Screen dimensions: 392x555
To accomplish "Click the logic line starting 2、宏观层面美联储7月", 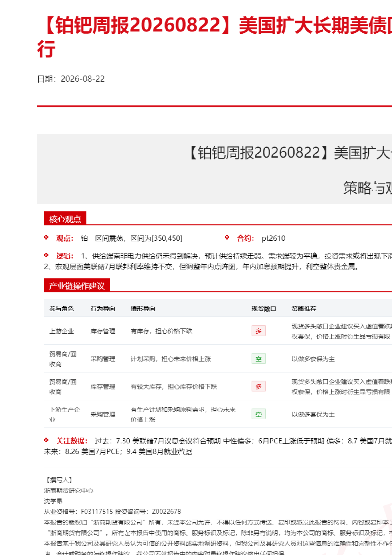I will pyautogui.click(x=202, y=267).
